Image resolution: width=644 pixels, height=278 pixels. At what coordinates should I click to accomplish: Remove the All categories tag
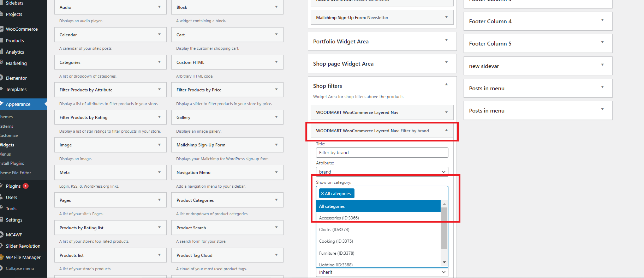tap(322, 194)
